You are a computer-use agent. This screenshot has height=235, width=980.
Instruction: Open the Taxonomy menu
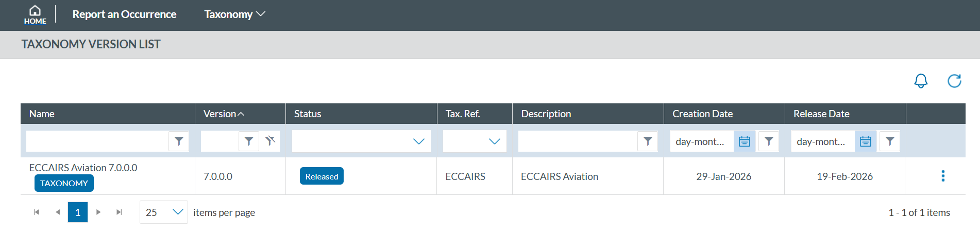[234, 14]
